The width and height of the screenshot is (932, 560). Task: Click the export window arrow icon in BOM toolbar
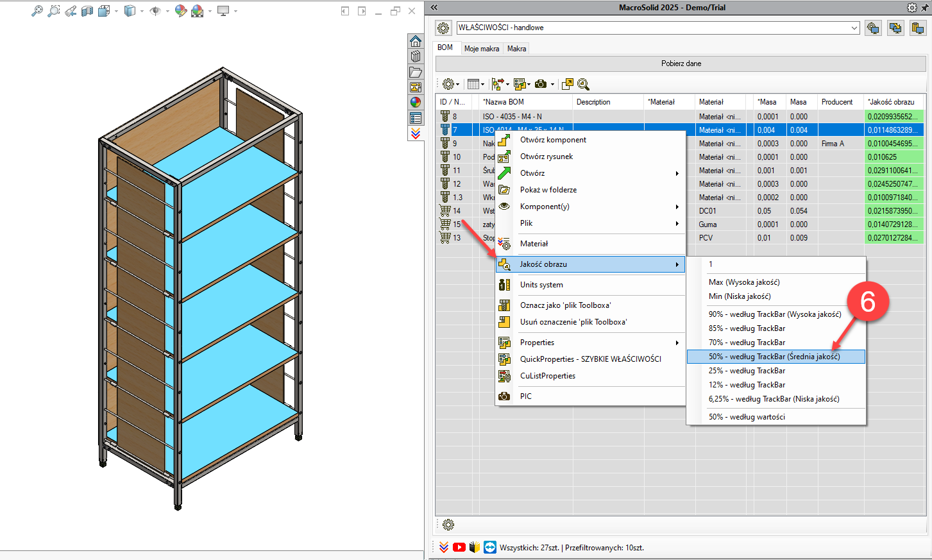[x=567, y=84]
